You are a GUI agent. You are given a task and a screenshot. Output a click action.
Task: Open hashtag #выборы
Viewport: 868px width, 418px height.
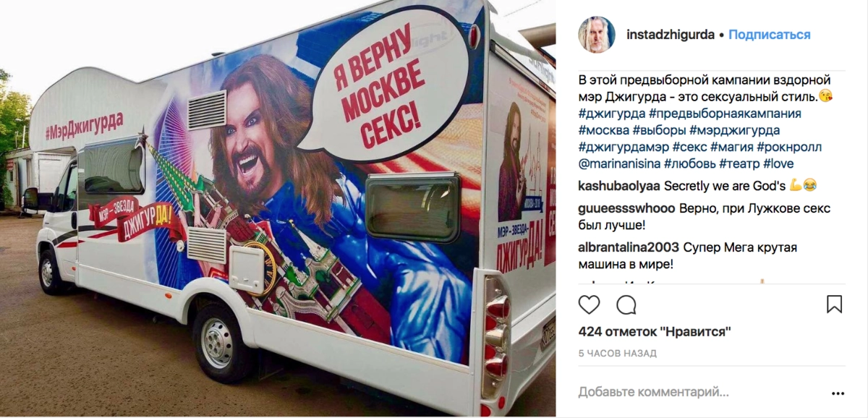[x=659, y=130]
